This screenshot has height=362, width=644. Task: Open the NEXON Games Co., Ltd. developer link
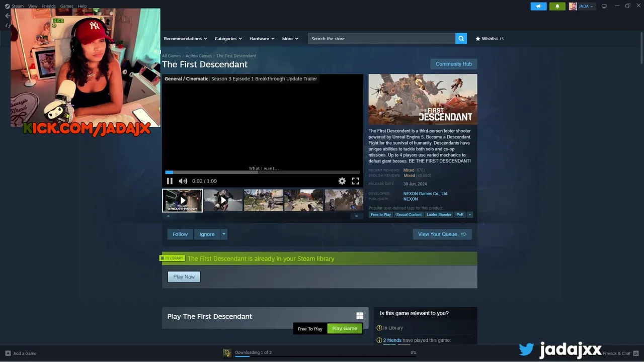[x=425, y=194]
